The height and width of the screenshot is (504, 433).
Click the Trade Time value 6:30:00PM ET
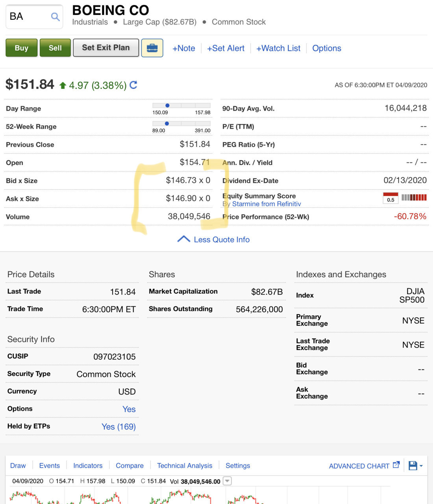click(x=109, y=309)
